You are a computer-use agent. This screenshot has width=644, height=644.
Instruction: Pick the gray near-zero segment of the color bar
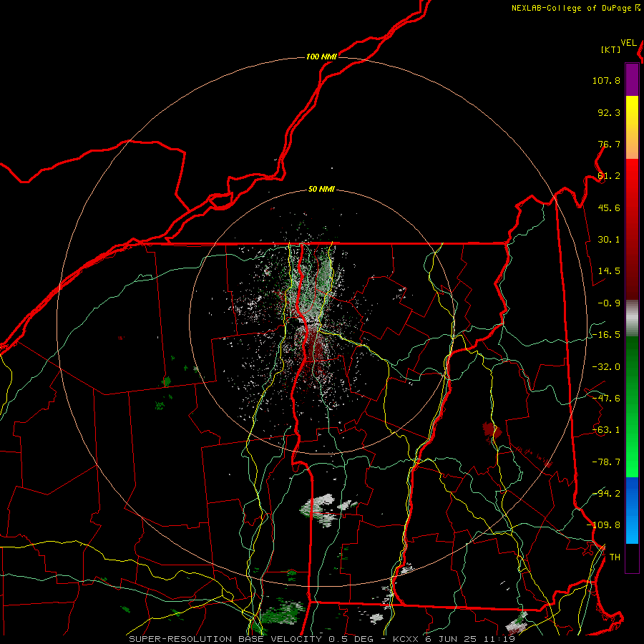632,318
